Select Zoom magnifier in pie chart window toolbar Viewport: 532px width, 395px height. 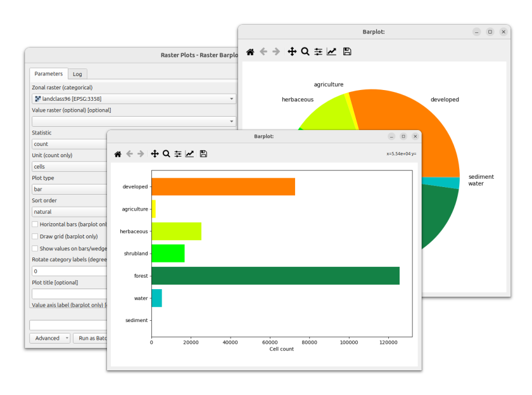tap(305, 51)
